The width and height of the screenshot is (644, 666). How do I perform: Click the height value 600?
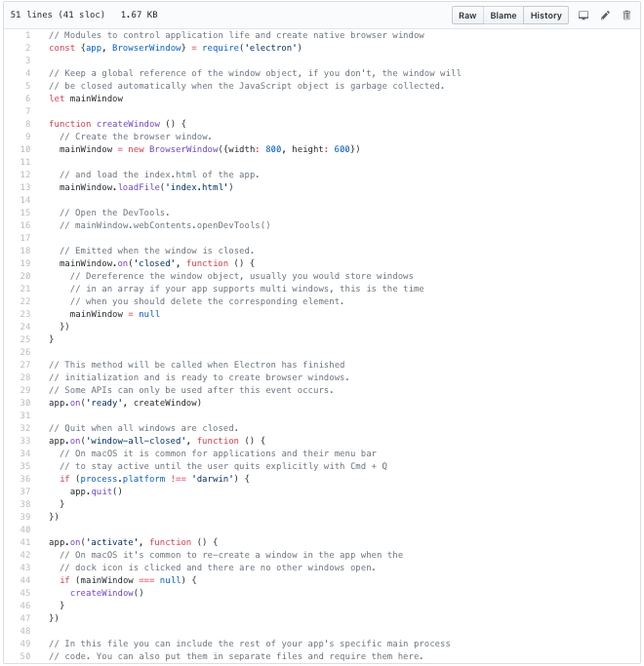tap(342, 149)
